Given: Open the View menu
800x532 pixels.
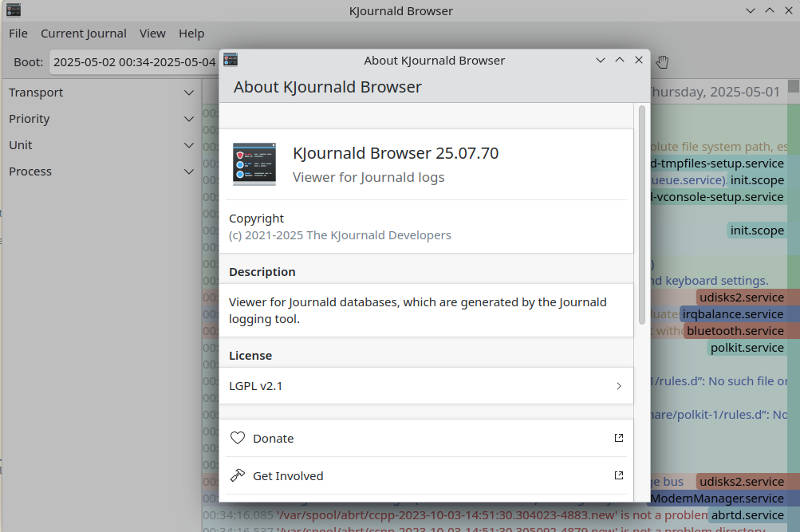Looking at the screenshot, I should [x=152, y=33].
